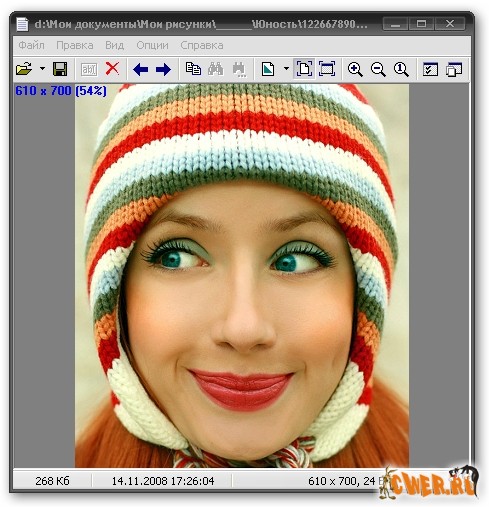Expand the dropdown arrow beside image transform icon
Screen dimensions: 489x507
point(286,69)
